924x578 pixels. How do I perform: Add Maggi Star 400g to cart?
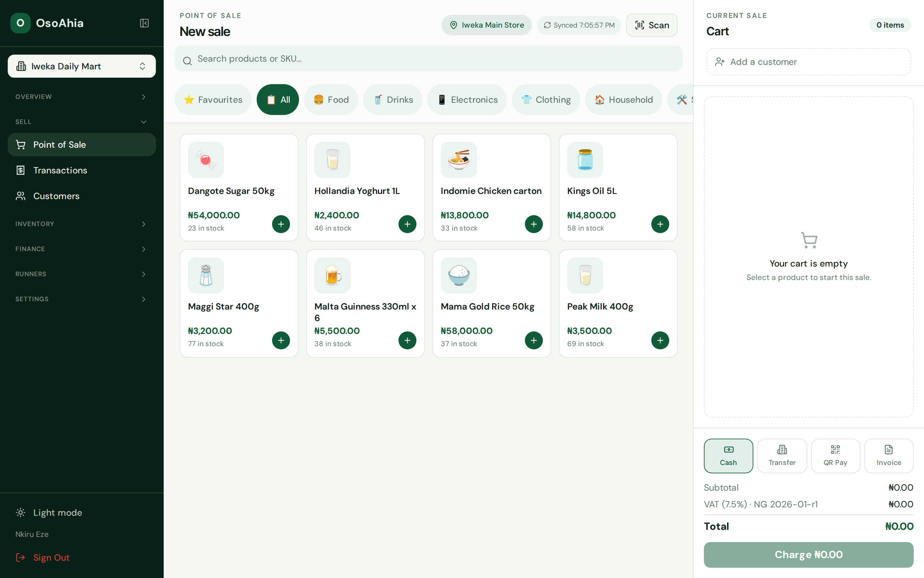pyautogui.click(x=281, y=340)
